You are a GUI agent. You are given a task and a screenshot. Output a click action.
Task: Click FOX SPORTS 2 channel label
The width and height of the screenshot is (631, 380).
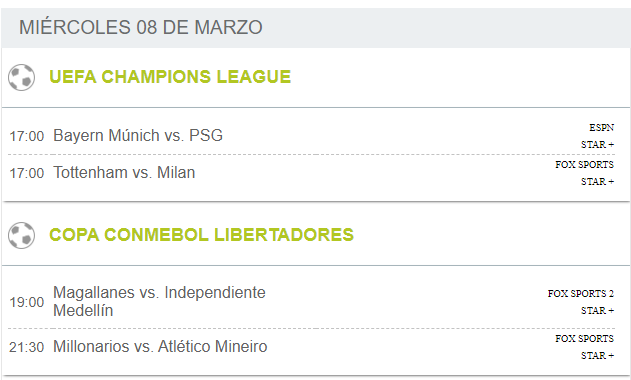(x=581, y=293)
